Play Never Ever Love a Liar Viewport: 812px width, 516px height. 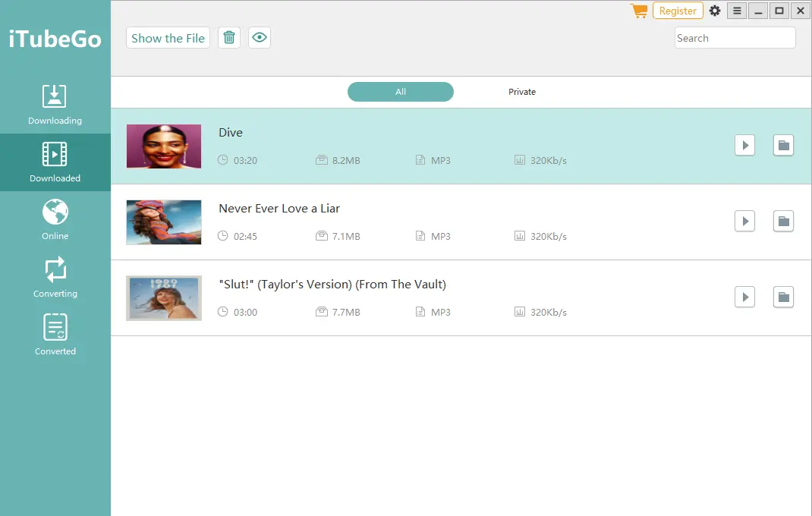tap(744, 221)
